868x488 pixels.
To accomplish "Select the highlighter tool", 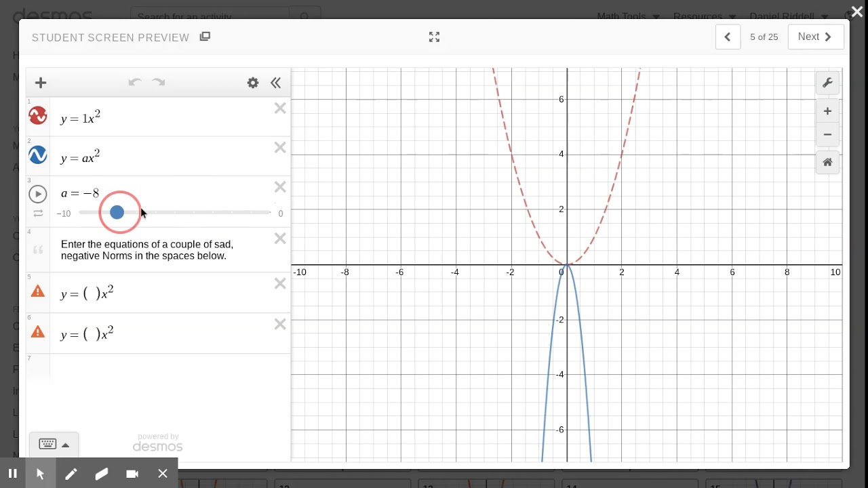I will coord(102,474).
